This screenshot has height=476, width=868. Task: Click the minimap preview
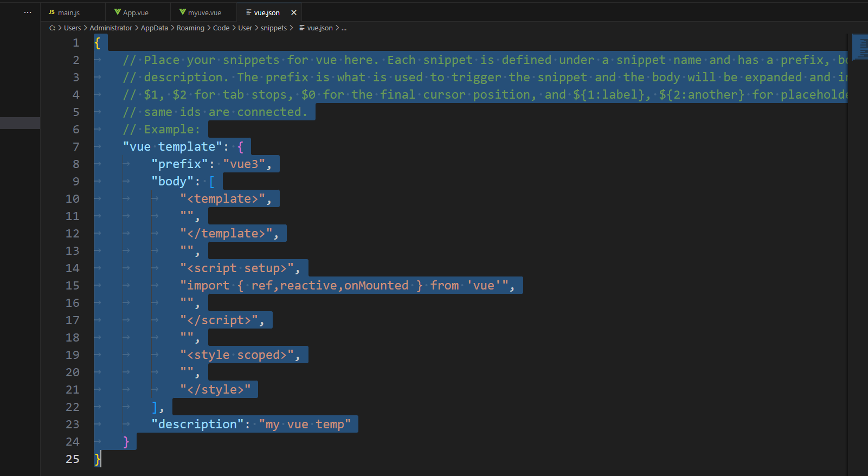(x=860, y=47)
